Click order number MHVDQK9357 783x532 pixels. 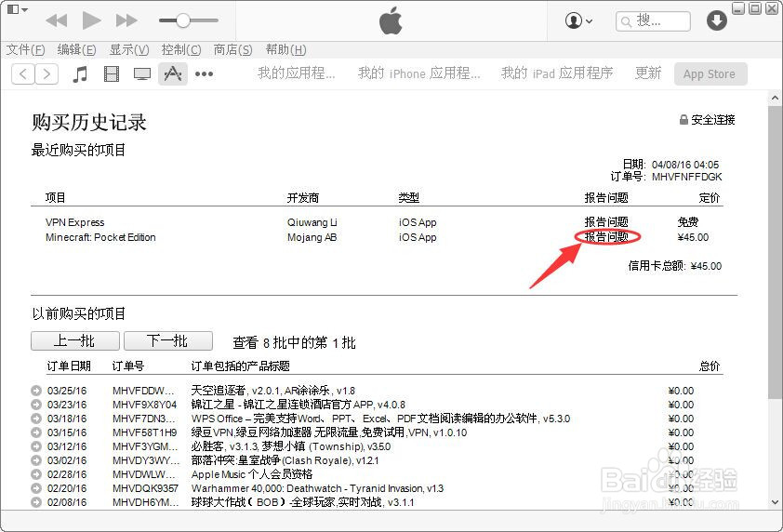point(145,488)
